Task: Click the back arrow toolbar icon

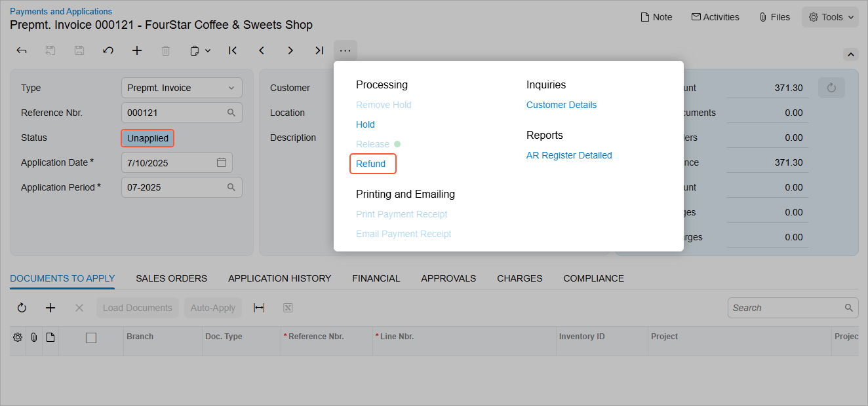Action: click(22, 50)
